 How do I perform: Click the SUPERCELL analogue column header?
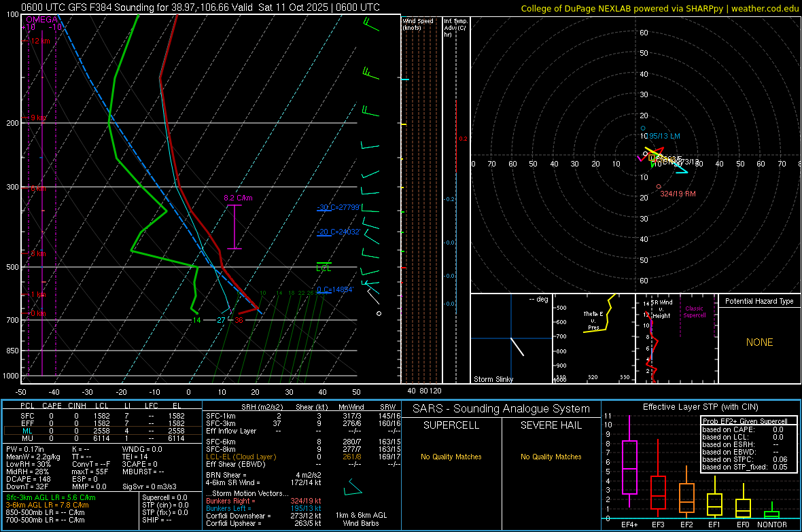coord(451,425)
